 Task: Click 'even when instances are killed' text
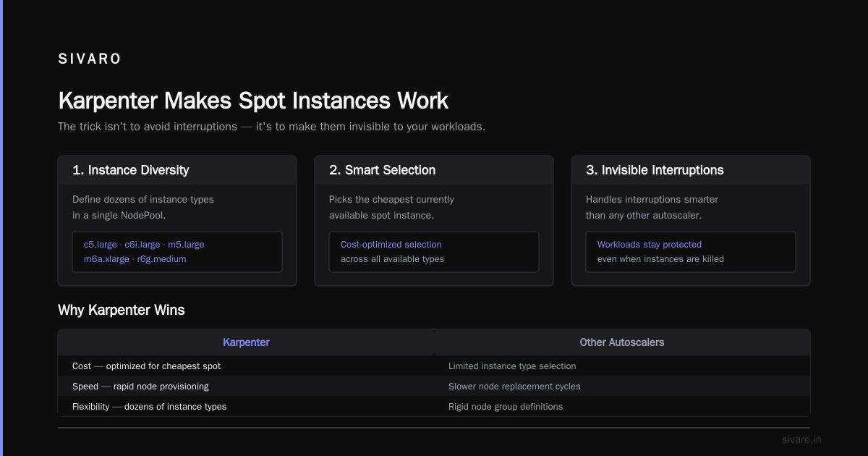click(x=660, y=259)
